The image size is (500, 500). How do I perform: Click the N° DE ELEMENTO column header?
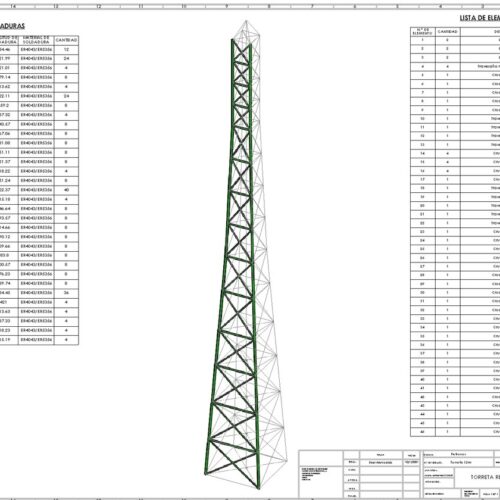tap(423, 31)
